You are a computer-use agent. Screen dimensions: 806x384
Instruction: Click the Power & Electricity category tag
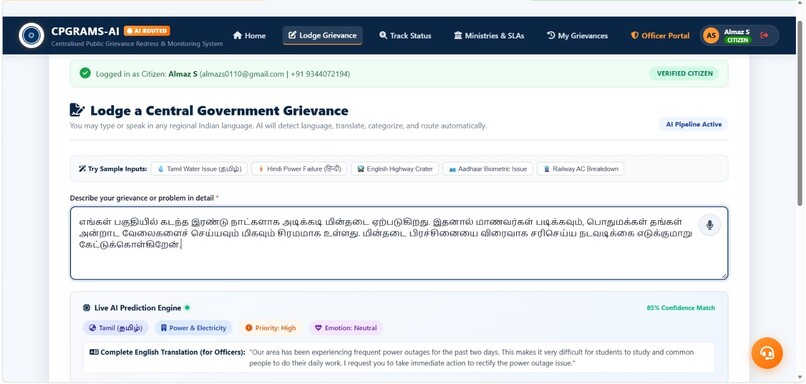click(x=193, y=328)
